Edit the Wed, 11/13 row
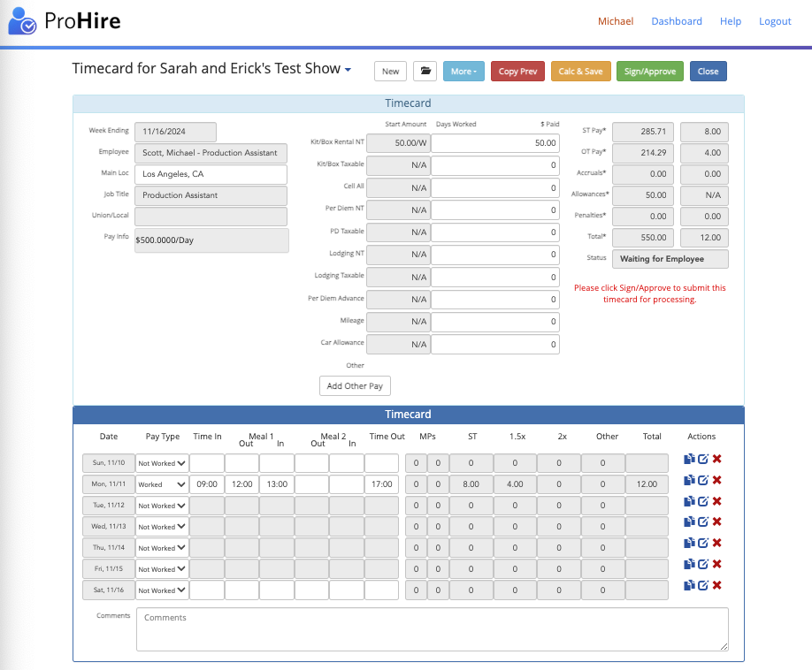Viewport: 812px width, 670px height. pos(702,522)
